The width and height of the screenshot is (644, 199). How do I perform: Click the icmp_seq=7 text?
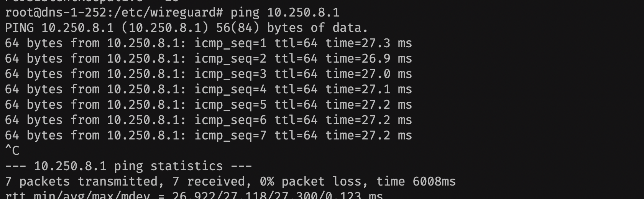230,136
